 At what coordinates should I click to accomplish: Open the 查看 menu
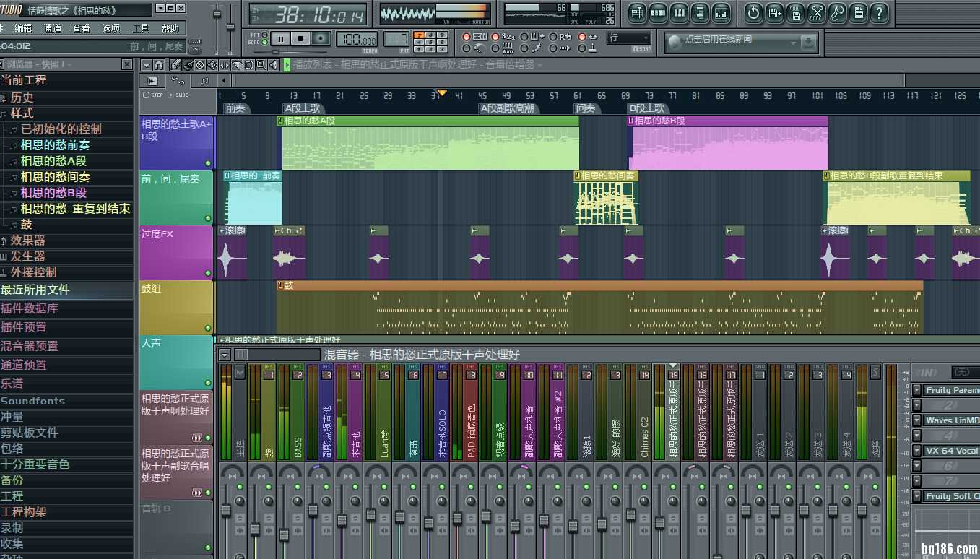82,29
